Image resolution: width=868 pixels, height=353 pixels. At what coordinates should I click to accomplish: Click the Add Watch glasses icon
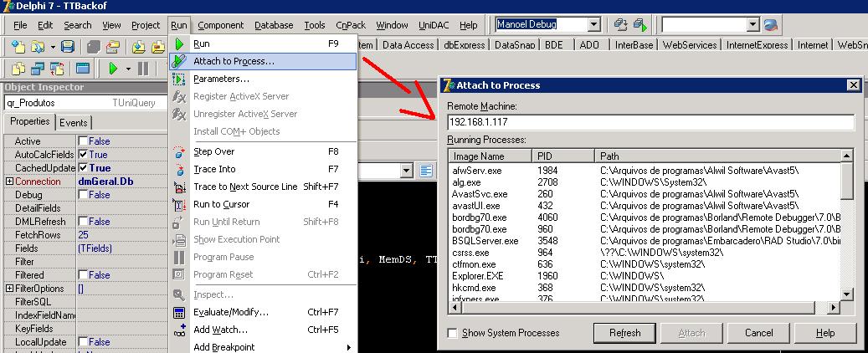click(x=179, y=330)
